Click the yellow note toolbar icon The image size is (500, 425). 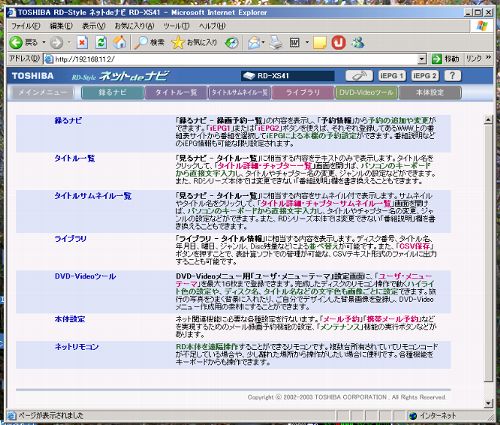coord(320,43)
